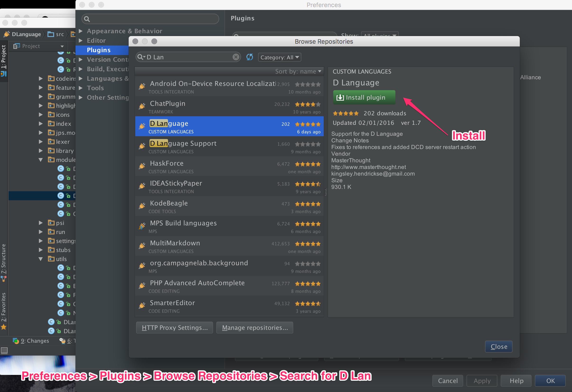Click the D Lan search field
572x392 pixels.
tap(188, 57)
